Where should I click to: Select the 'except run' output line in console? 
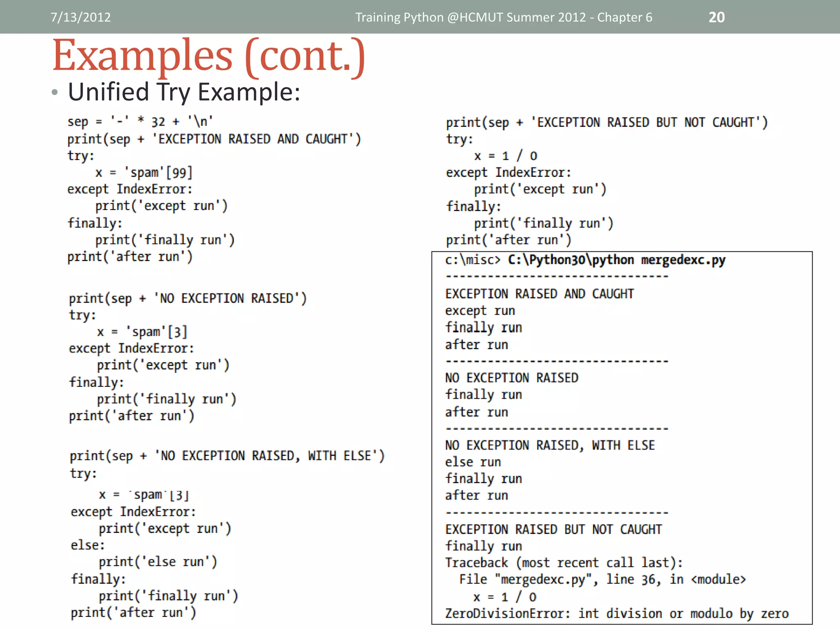click(480, 311)
